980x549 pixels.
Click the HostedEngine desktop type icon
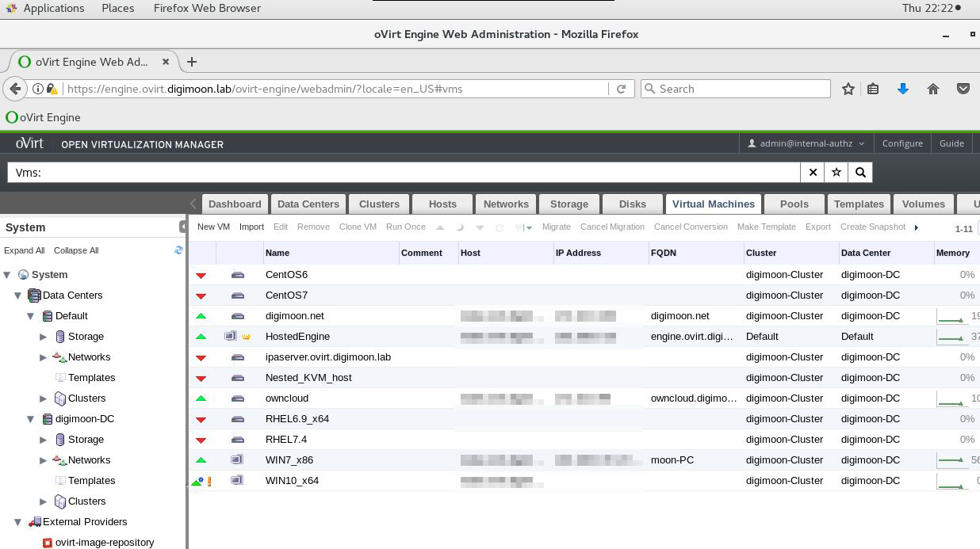click(x=231, y=336)
